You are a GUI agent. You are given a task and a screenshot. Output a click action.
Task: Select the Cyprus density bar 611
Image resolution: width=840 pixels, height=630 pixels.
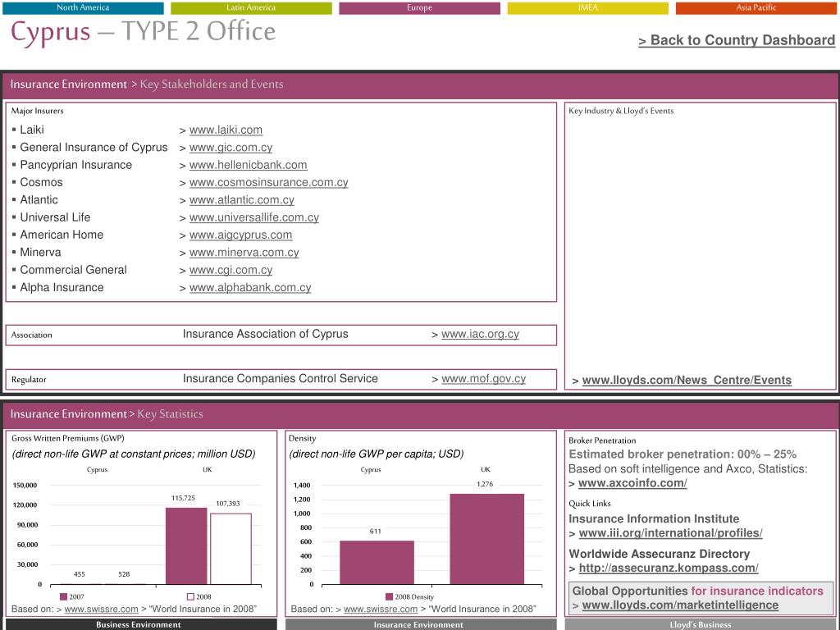[377, 563]
